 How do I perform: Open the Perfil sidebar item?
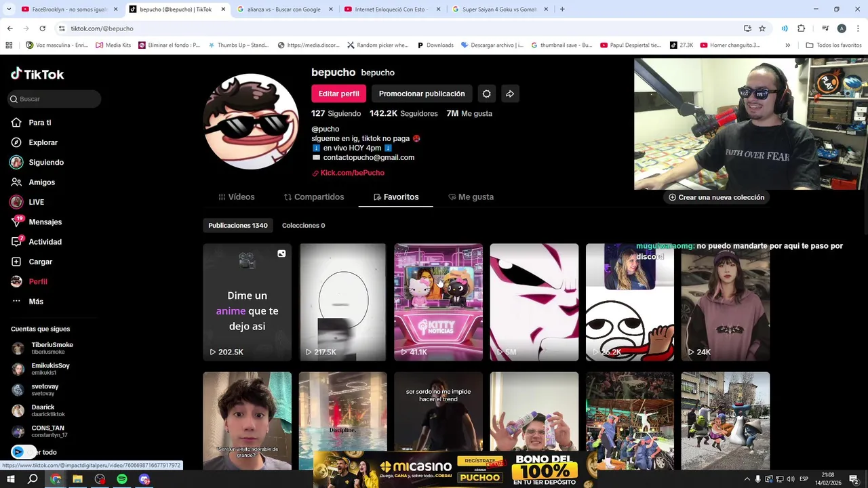[x=29, y=281]
